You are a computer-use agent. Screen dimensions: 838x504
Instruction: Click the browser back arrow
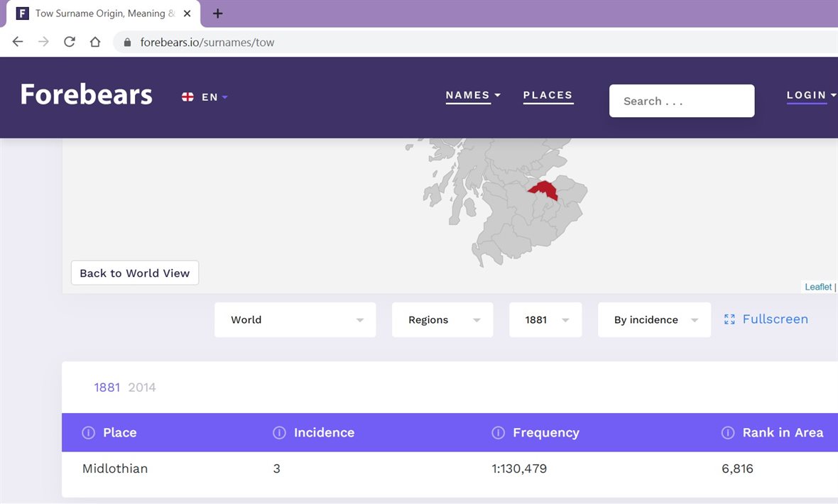(18, 42)
